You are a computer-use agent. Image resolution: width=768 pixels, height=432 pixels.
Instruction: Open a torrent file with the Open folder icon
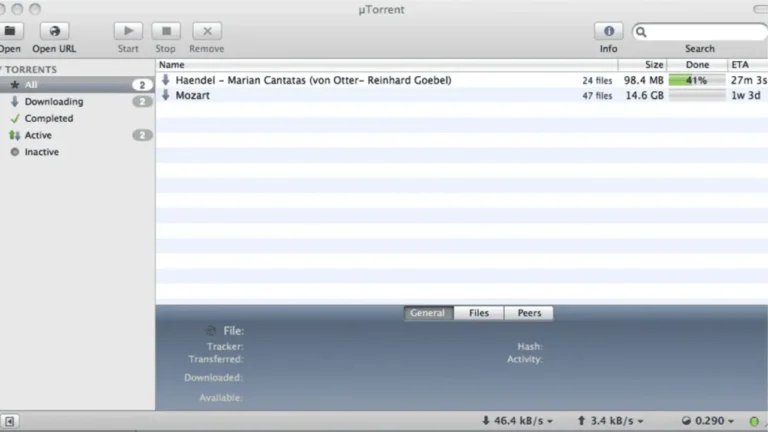tap(10, 31)
